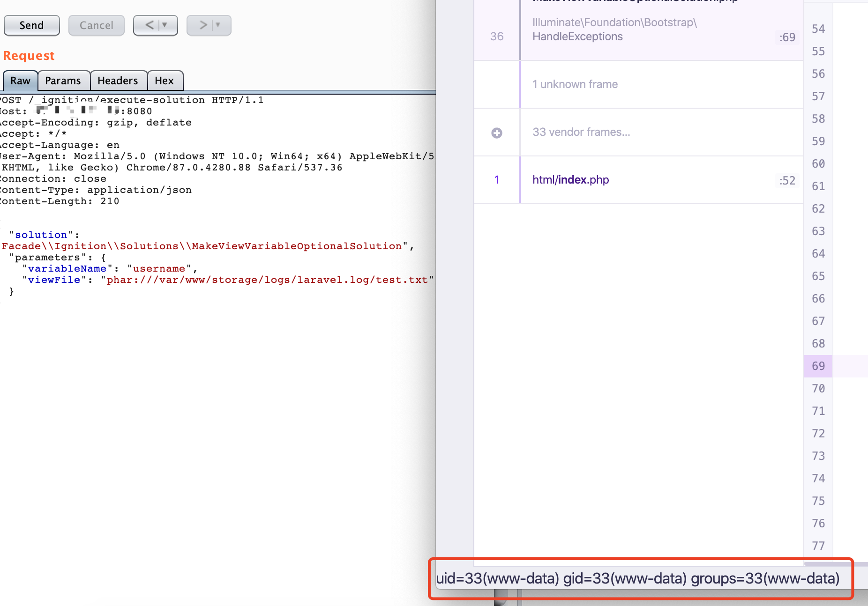Select the HandleExceptions stack frame

click(639, 30)
